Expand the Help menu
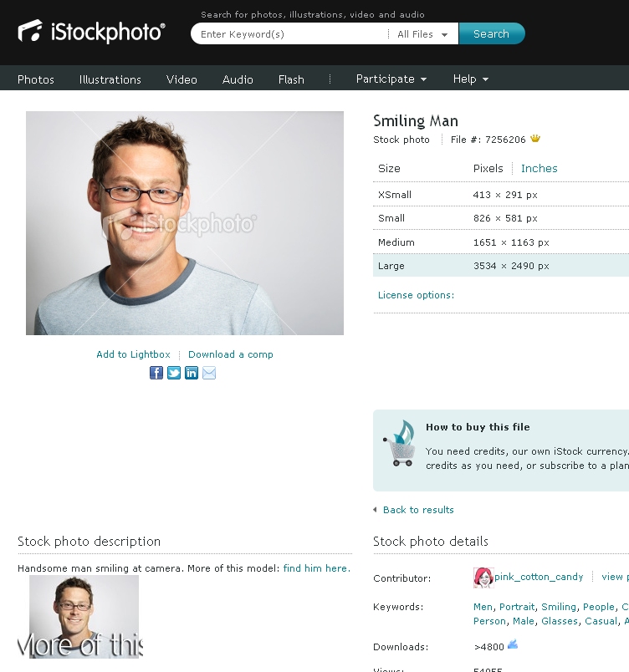This screenshot has height=672, width=629. pyautogui.click(x=471, y=79)
